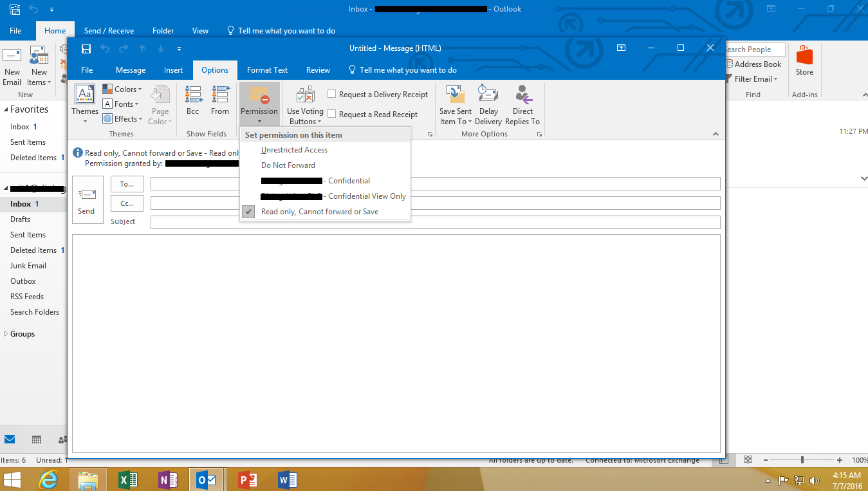Open the Home tab in Outlook window

click(55, 30)
